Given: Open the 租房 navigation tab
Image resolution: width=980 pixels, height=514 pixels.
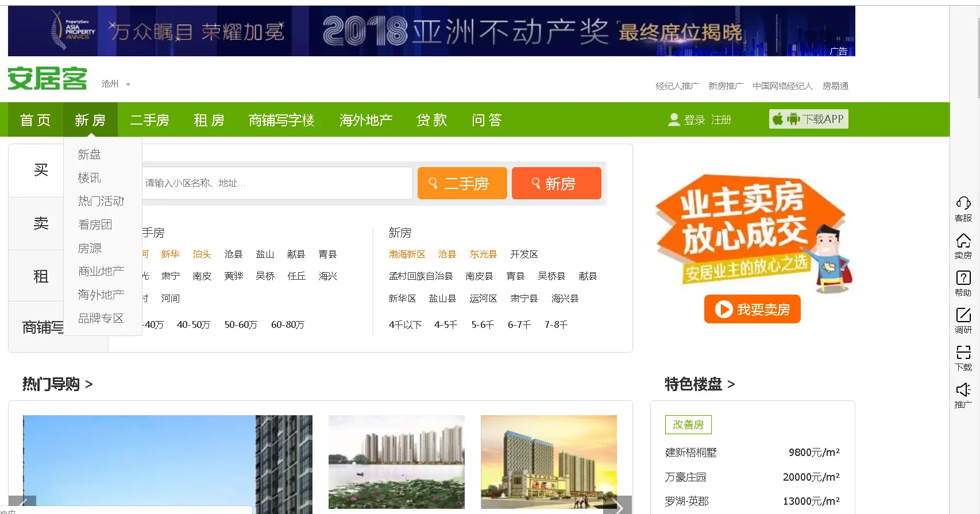Looking at the screenshot, I should point(209,120).
